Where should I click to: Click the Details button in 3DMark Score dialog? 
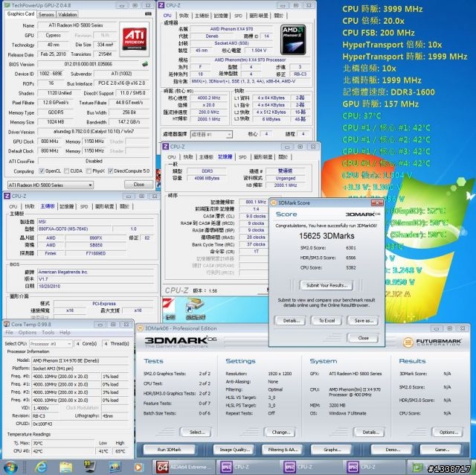pyautogui.click(x=290, y=320)
